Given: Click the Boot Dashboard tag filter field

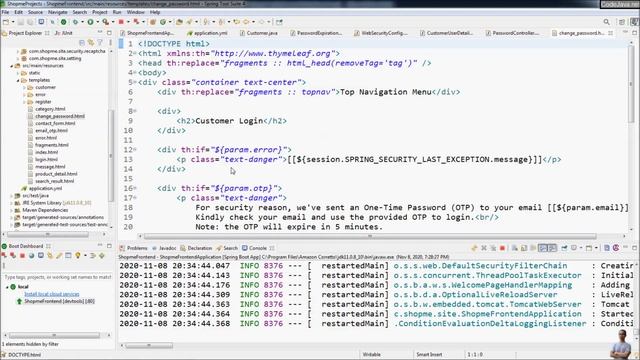Looking at the screenshot, I should tap(57, 277).
